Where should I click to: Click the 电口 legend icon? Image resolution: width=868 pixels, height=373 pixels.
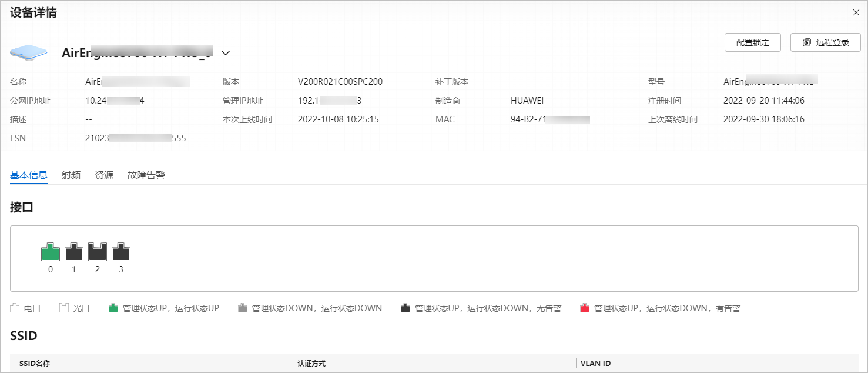pos(15,308)
